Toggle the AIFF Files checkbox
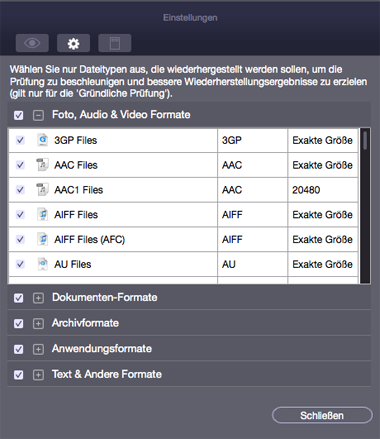380x439 pixels. coord(20,215)
